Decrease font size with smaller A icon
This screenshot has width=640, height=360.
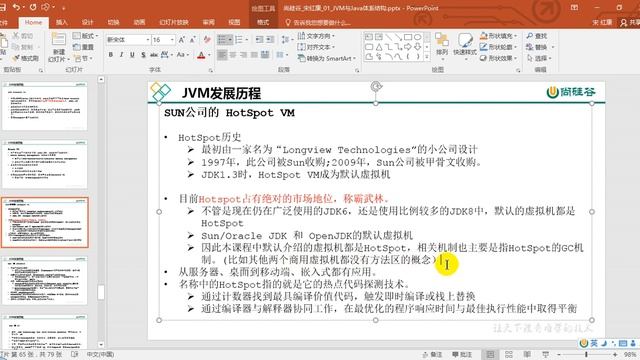click(x=193, y=40)
